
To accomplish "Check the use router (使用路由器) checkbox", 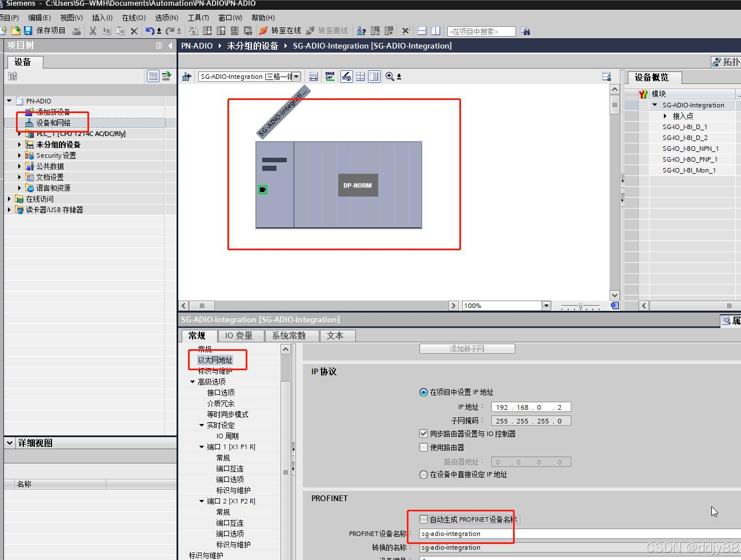I will click(x=423, y=447).
